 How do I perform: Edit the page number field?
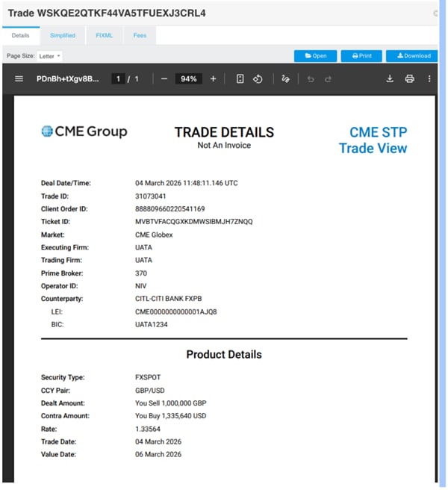click(x=118, y=78)
